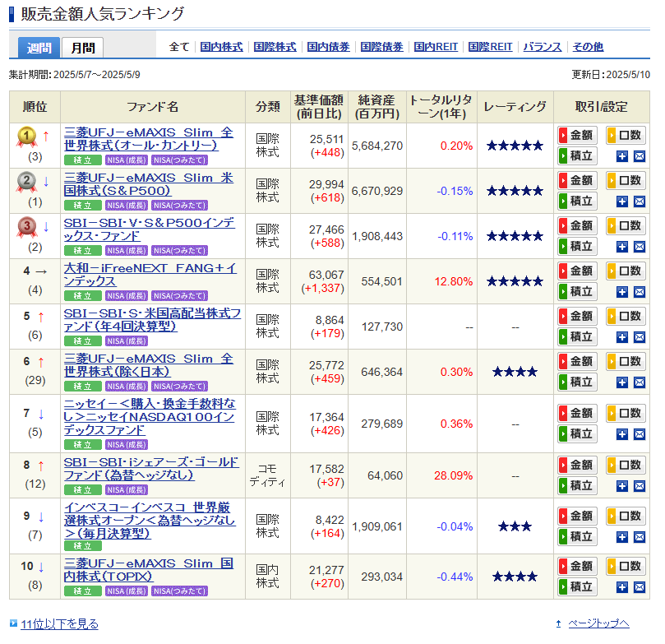The width and height of the screenshot is (665, 644).
Task: Jump back via the ページトップへ link
Action: (598, 623)
